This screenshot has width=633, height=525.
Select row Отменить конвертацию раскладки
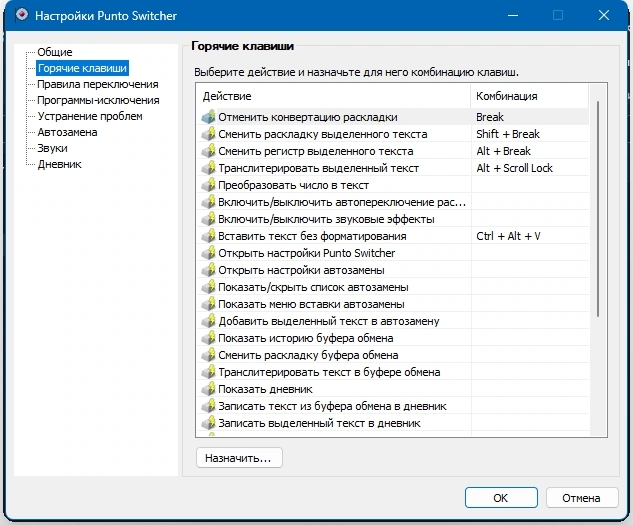(x=392, y=117)
